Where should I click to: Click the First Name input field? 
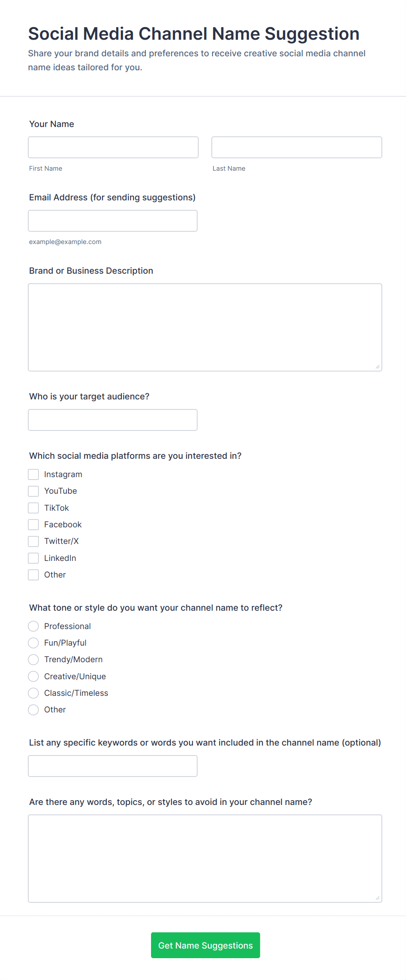coord(113,147)
